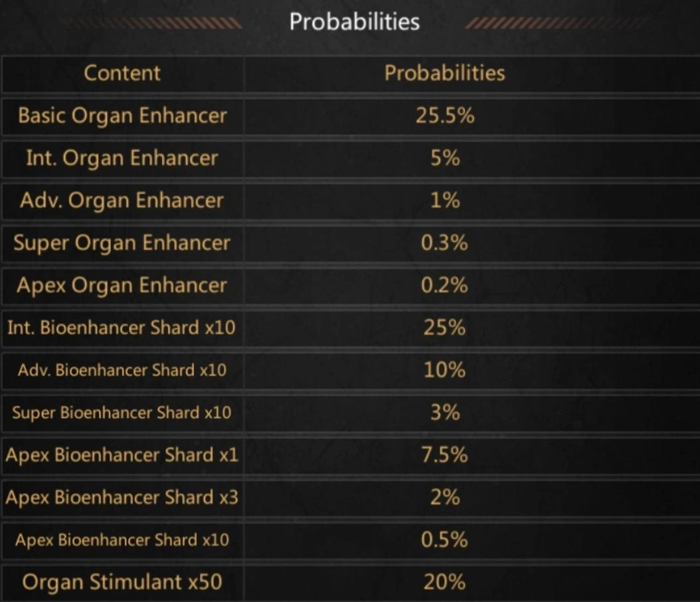Click the 25.5% probability value
This screenshot has width=700, height=602.
tap(445, 116)
